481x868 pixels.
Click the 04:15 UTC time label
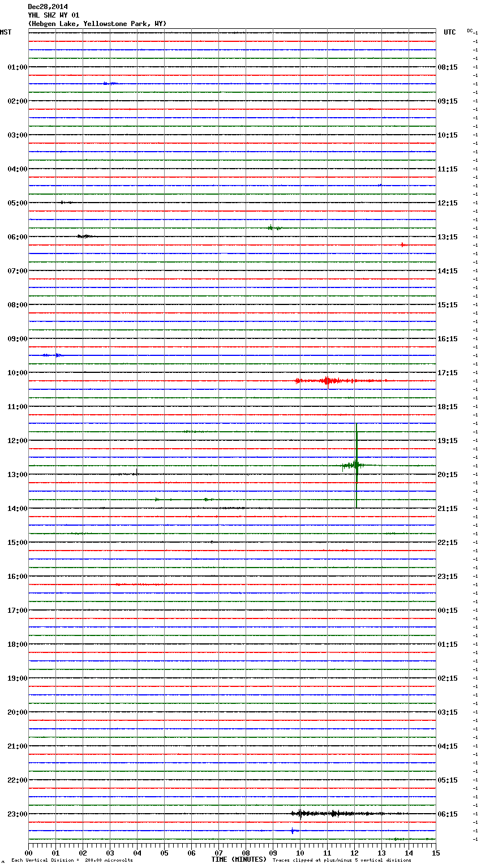448,746
